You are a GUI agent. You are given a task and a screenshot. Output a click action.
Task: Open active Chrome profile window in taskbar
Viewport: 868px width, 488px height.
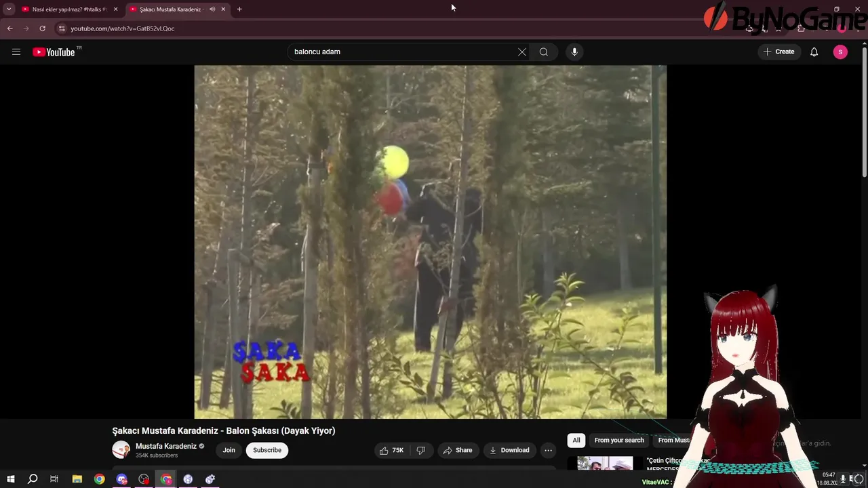(x=166, y=479)
